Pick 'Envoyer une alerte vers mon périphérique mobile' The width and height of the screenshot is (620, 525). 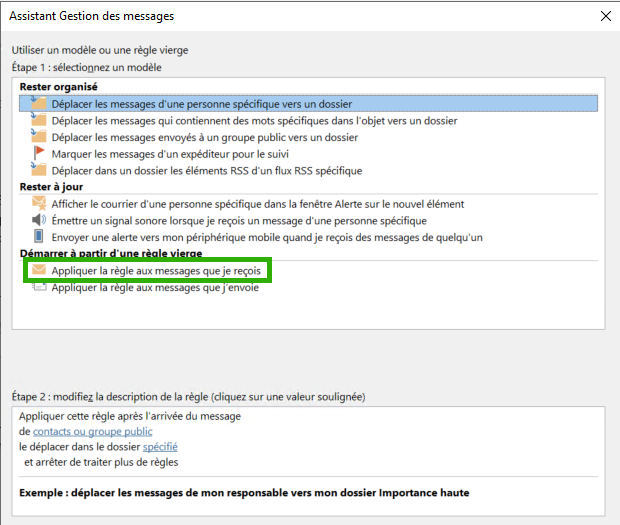tap(267, 237)
